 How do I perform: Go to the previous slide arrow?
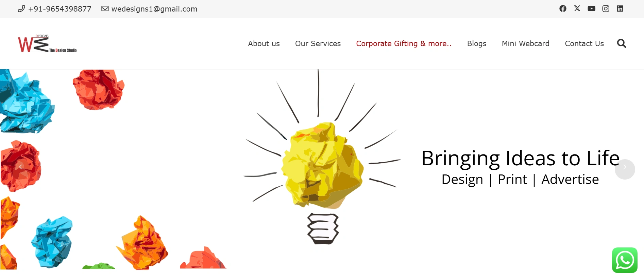pyautogui.click(x=20, y=167)
